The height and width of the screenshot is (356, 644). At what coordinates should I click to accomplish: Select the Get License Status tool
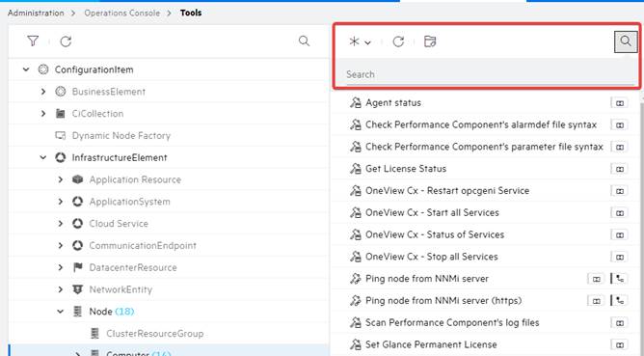(406, 169)
